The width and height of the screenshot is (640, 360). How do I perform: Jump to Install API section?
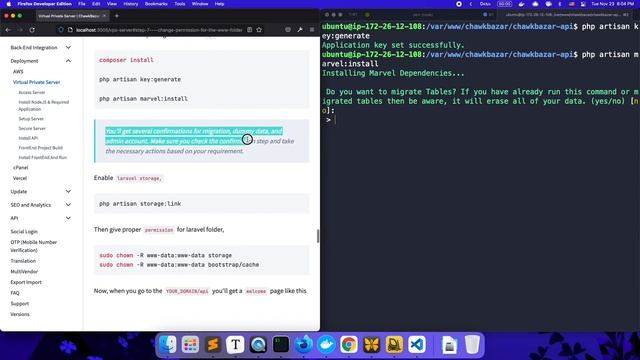[28, 138]
